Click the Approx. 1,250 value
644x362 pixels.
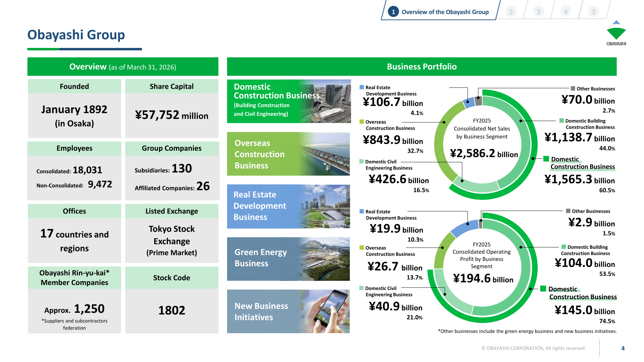(74, 309)
